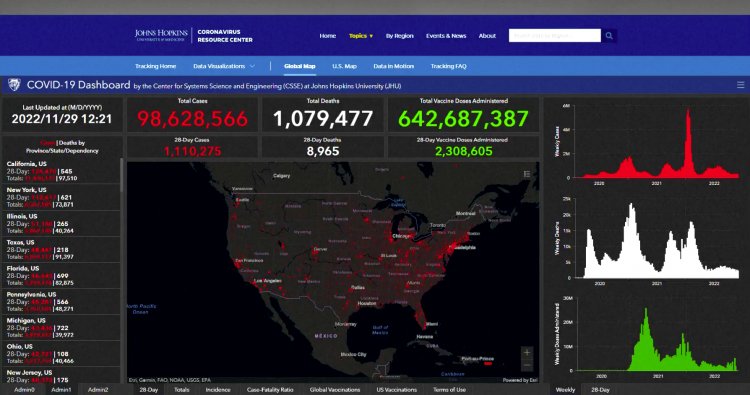Open the map legend list icon
The height and width of the screenshot is (395, 750).
click(x=527, y=174)
